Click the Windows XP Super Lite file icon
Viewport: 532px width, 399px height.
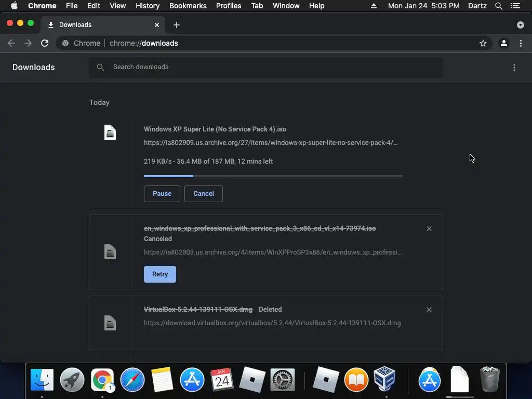point(110,132)
